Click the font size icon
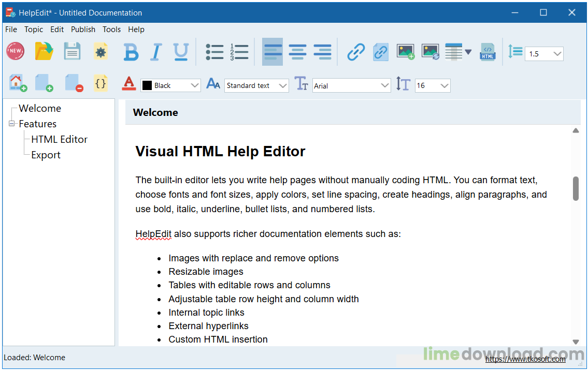The image size is (588, 370). tap(403, 84)
